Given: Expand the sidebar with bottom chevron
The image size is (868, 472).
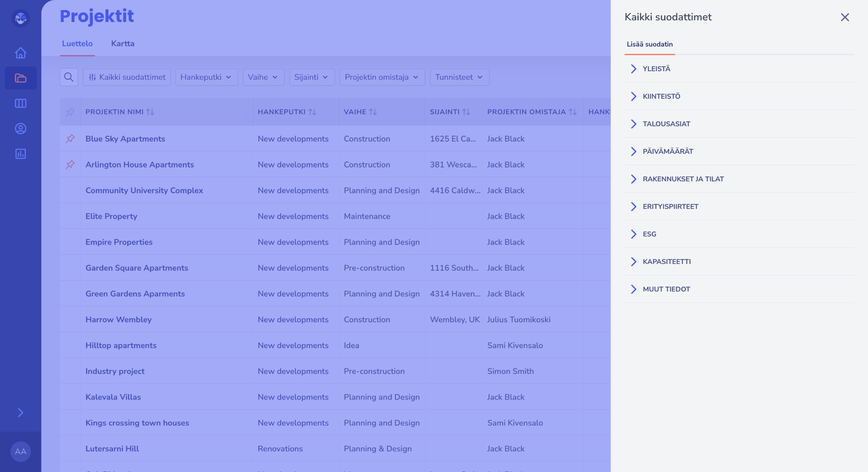Looking at the screenshot, I should [20, 413].
